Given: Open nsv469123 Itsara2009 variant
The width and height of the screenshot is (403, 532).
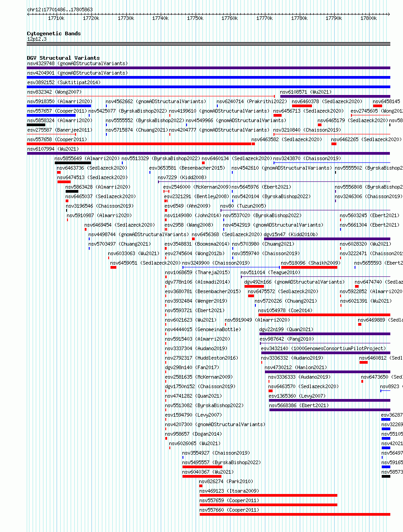Looking at the screenshot, I should (x=229, y=491).
